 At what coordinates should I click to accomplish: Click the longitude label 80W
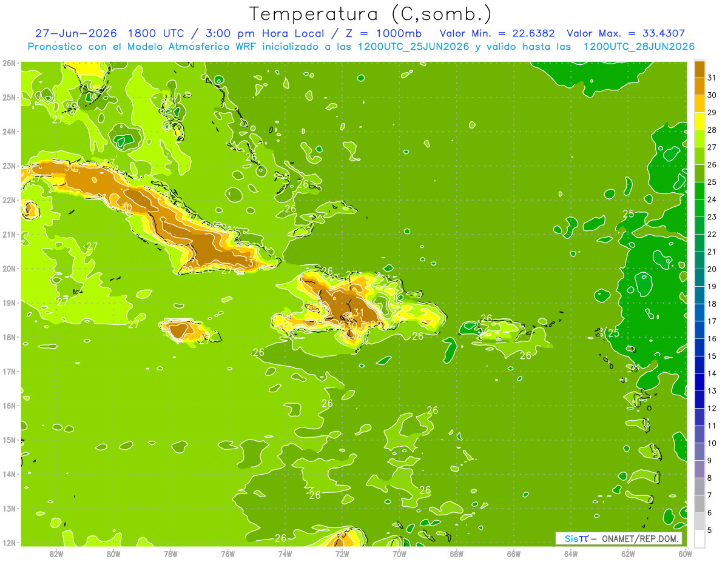pyautogui.click(x=113, y=554)
